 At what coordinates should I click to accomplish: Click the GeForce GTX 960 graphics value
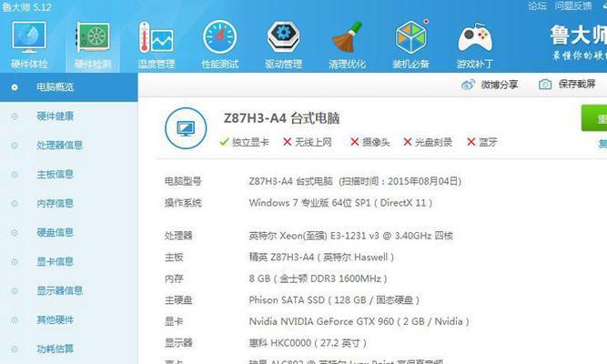coord(359,321)
